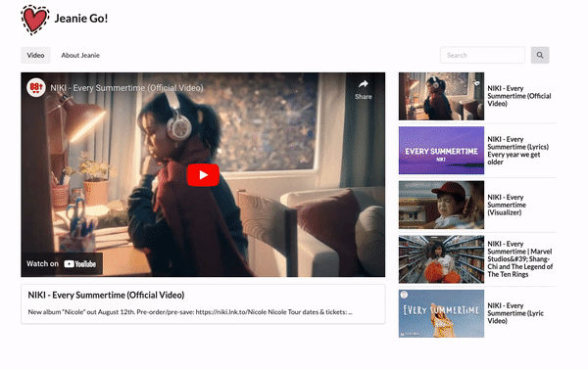
Task: Click the 88rising channel avatar icon
Action: pos(35,88)
